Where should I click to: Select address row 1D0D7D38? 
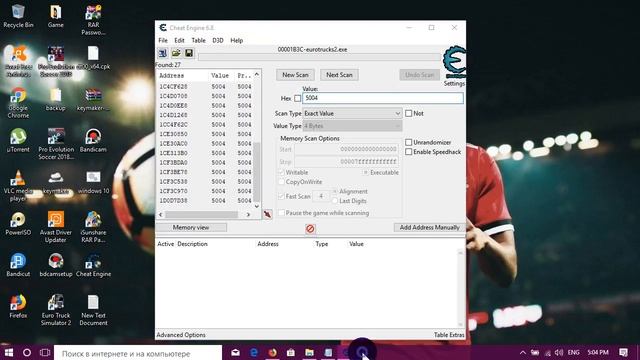205,201
